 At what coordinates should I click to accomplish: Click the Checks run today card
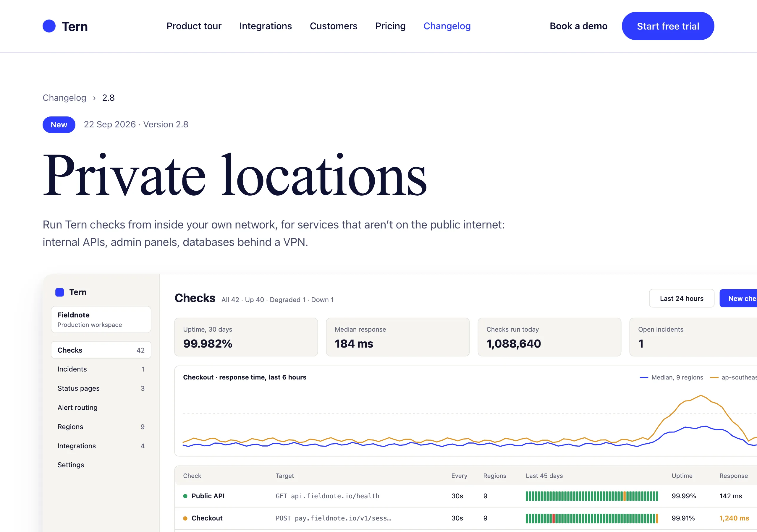point(549,337)
